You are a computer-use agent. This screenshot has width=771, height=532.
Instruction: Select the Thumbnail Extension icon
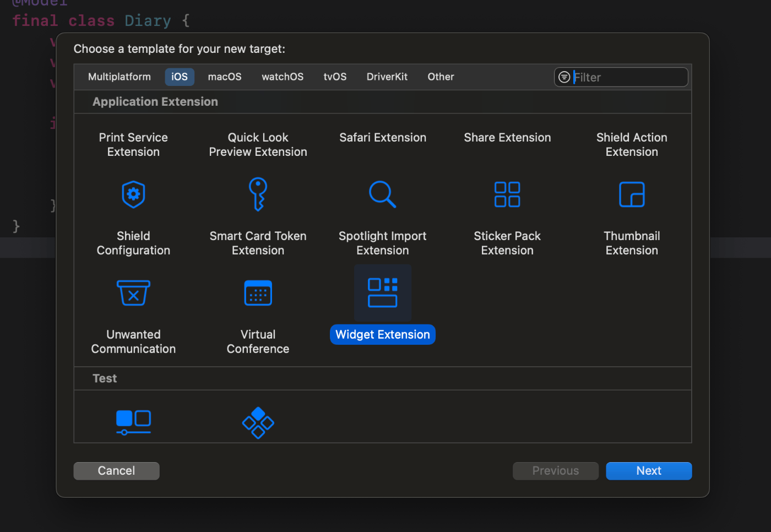[632, 194]
